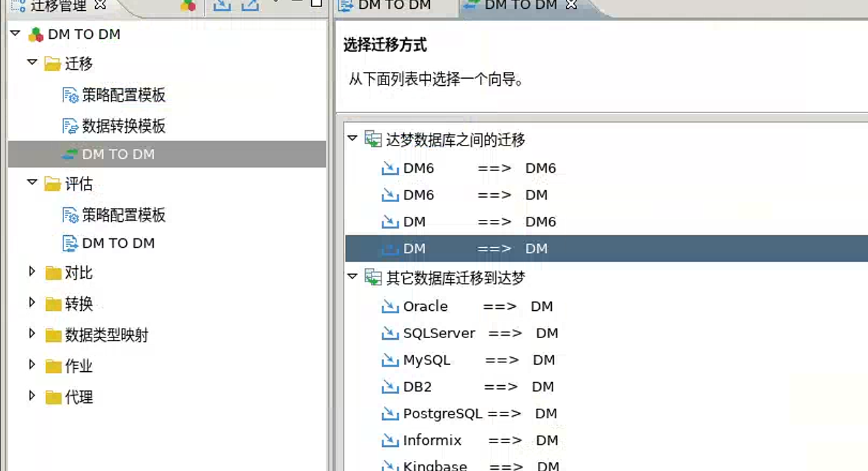
Task: Choose the Oracle ==> DM wizard
Action: [467, 306]
